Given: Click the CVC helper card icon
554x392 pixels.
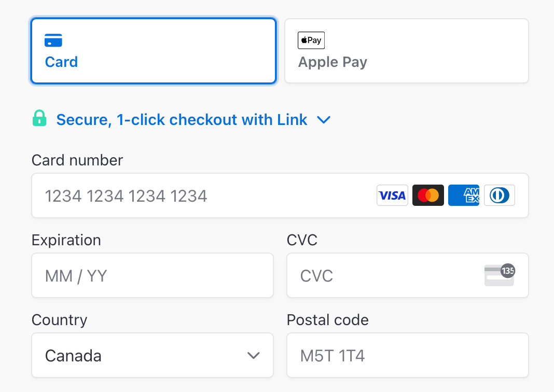Looking at the screenshot, I should pos(499,275).
